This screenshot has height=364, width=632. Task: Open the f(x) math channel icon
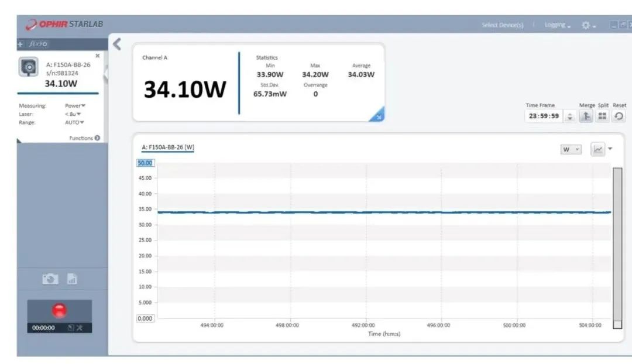click(38, 44)
